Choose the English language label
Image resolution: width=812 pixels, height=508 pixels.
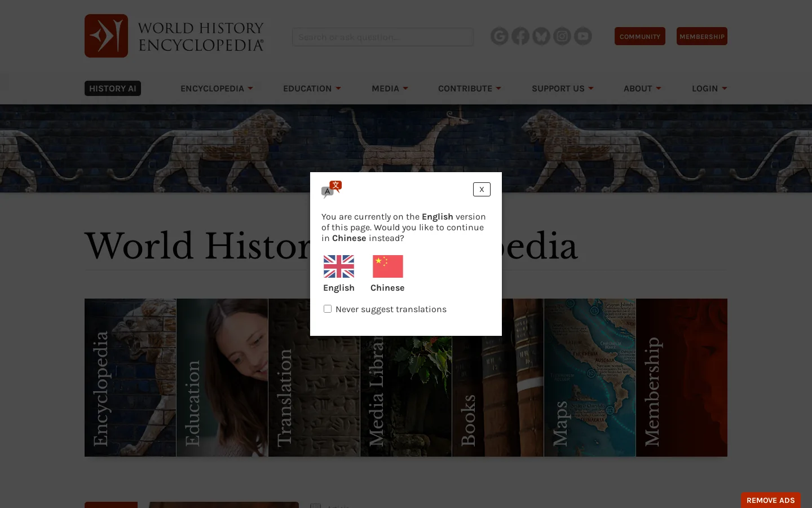point(339,288)
